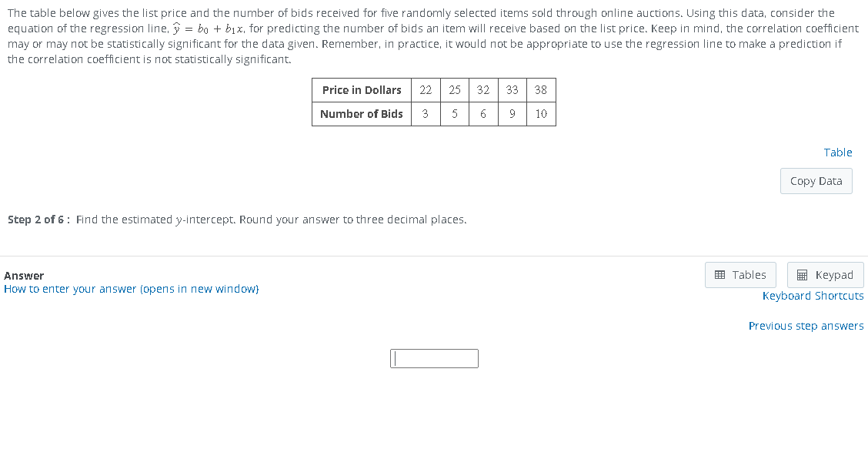Open the Keypad panel
The height and width of the screenshot is (466, 868).
coord(825,274)
